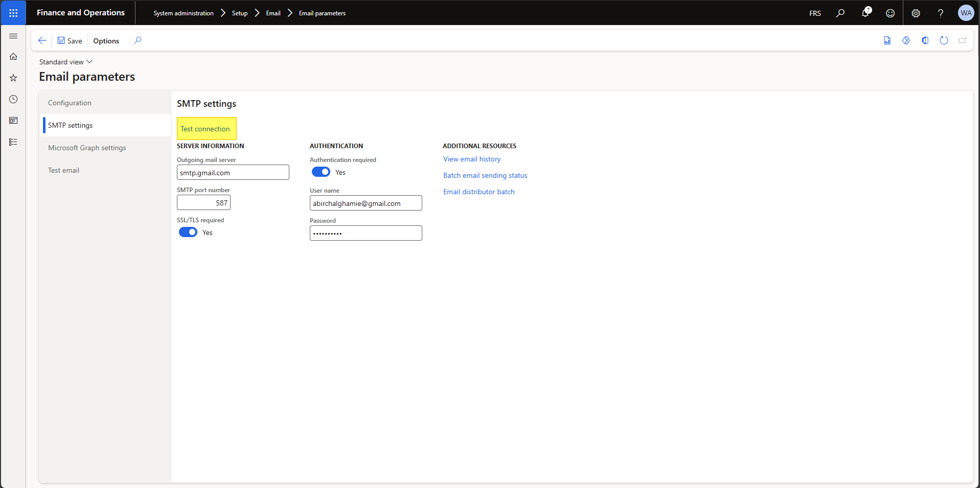
Task: Click the Test connection button
Action: pyautogui.click(x=207, y=129)
